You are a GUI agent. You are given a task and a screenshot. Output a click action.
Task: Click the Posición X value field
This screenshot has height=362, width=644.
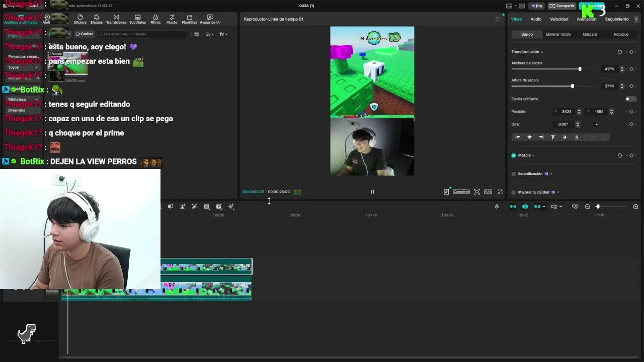[x=568, y=112]
